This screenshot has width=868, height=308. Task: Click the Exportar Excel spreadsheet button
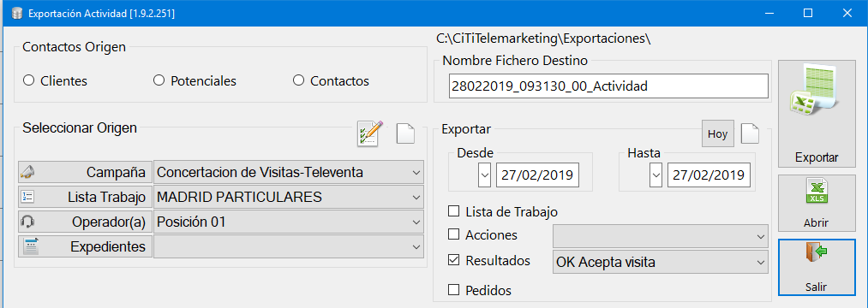(817, 113)
